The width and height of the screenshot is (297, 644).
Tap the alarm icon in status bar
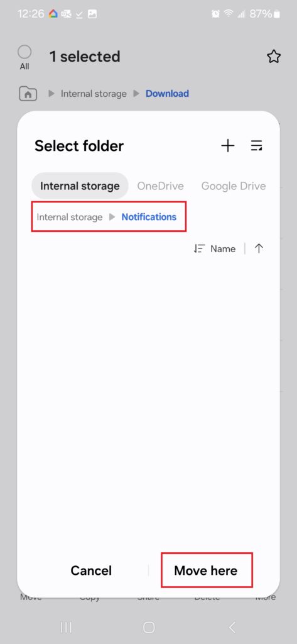click(x=215, y=14)
